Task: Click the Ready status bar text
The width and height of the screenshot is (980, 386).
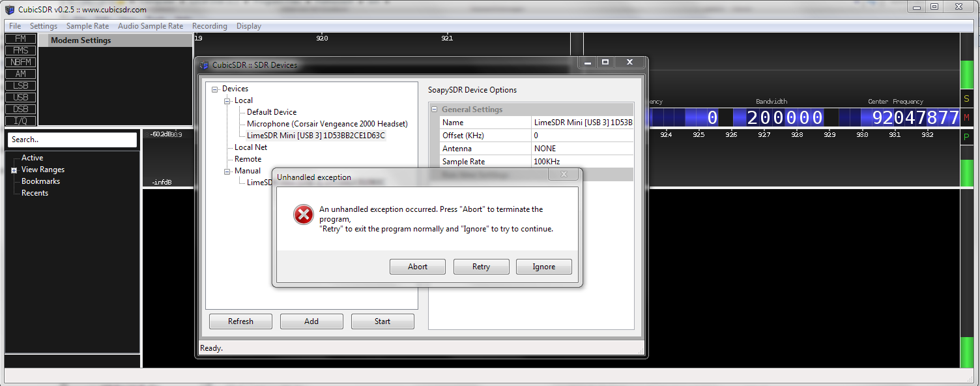Action: click(212, 348)
